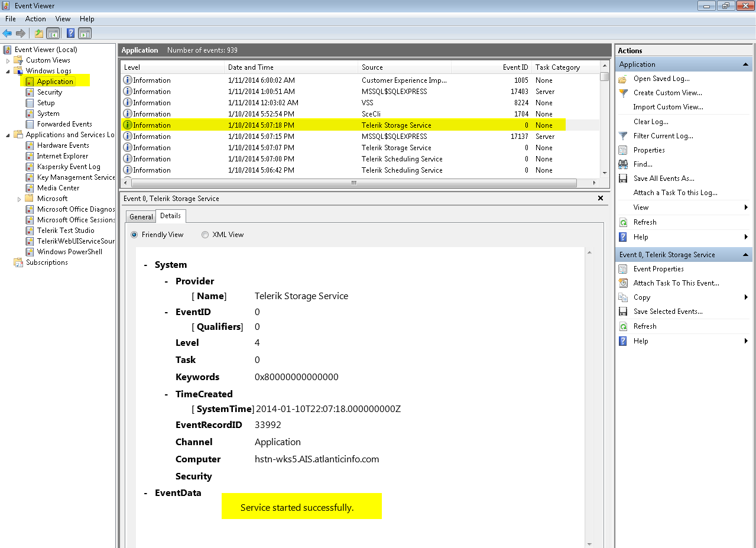Click the Open Saved Log folder icon
Image resolution: width=756 pixels, height=548 pixels.
pos(623,79)
